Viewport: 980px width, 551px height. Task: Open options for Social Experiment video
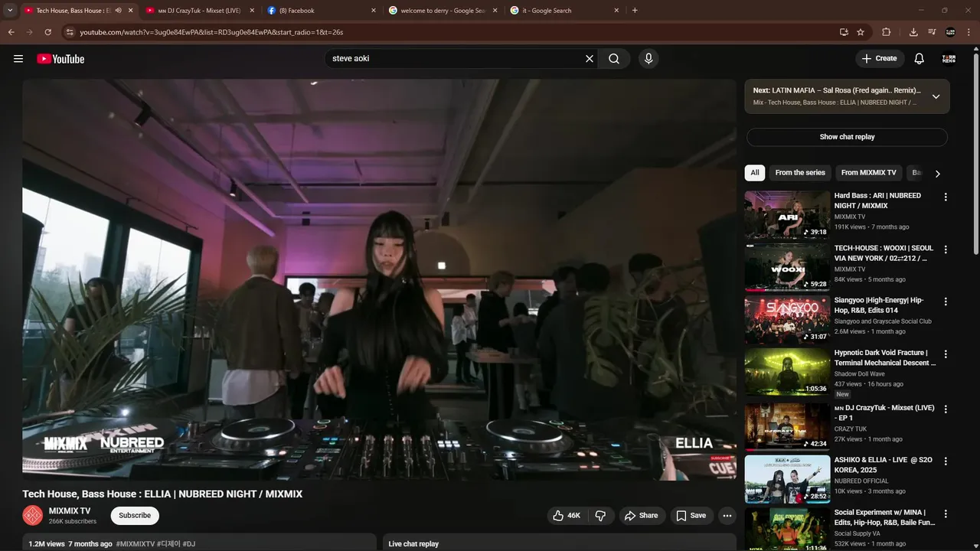click(x=946, y=514)
